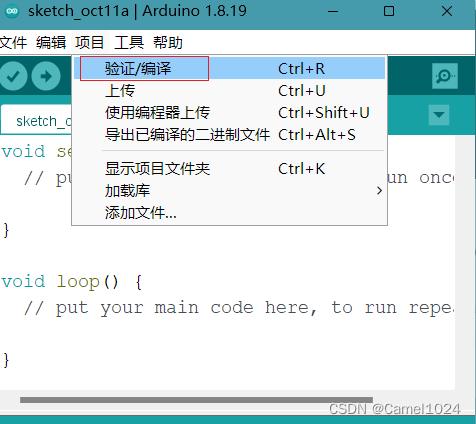Click the Verify checkmark toolbar icon
This screenshot has height=424, width=476.
(13, 76)
